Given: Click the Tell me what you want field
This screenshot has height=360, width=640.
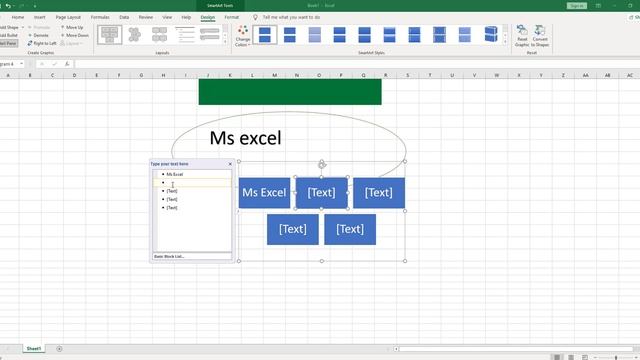Looking at the screenshot, I should [x=291, y=17].
